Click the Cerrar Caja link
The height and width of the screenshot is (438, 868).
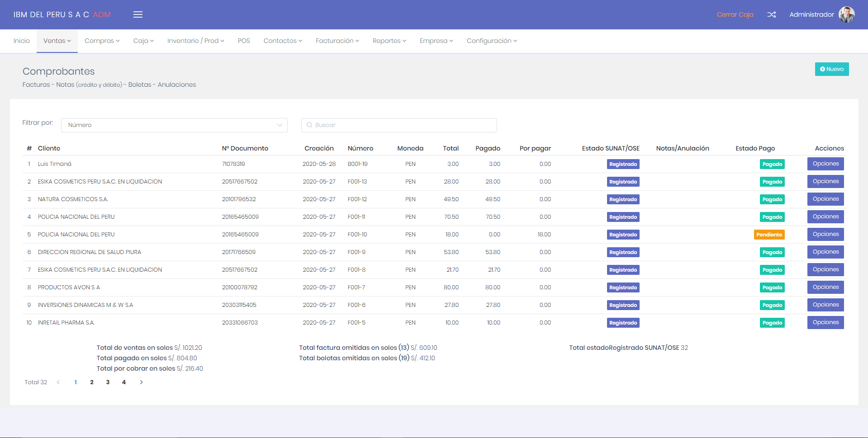[735, 14]
